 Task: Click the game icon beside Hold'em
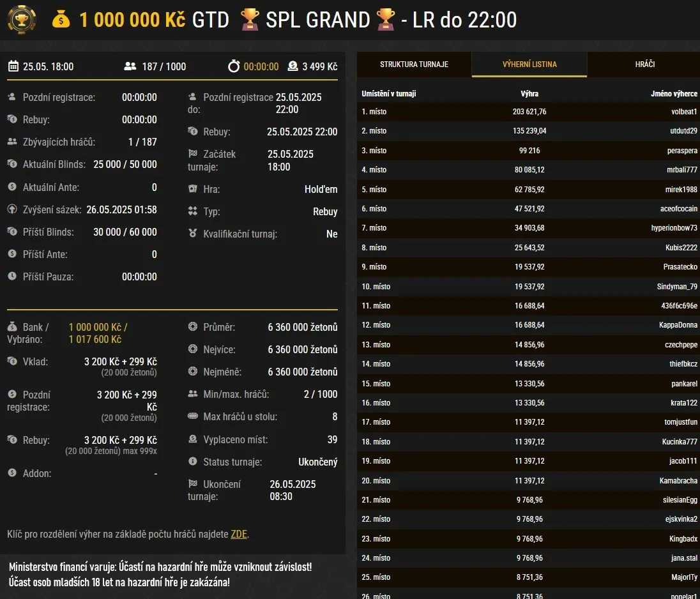pyautogui.click(x=193, y=189)
